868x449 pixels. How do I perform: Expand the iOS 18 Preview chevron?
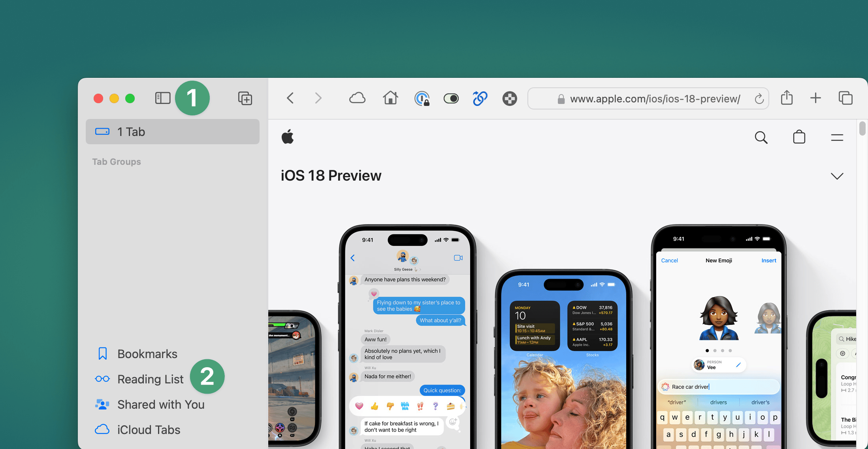837,176
